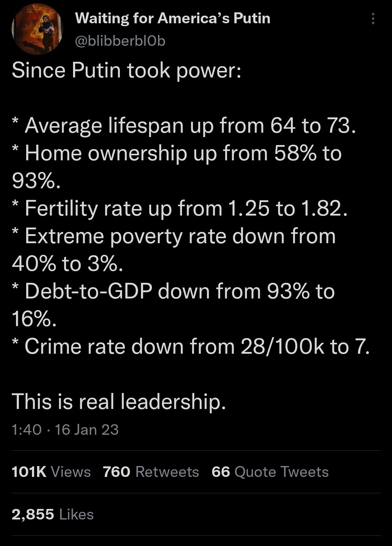Screen dimensions: 392x546
Task: Show who gave the 2,855 Likes
Action: coord(53,514)
